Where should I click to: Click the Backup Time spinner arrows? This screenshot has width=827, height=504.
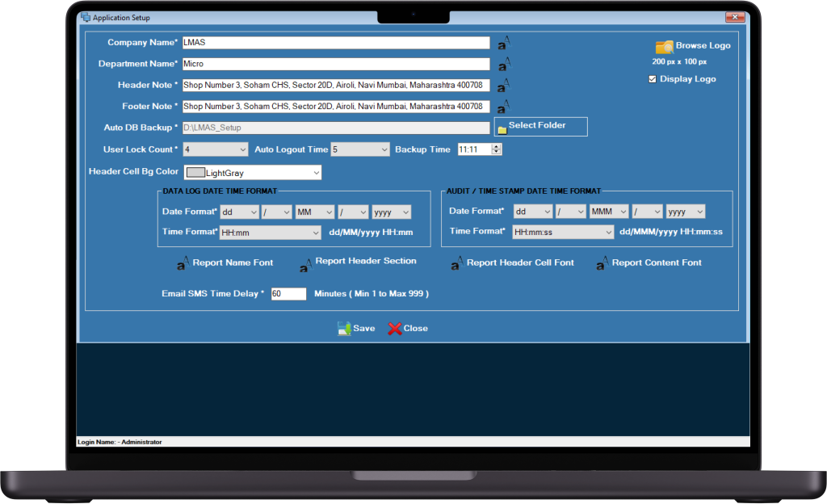497,149
